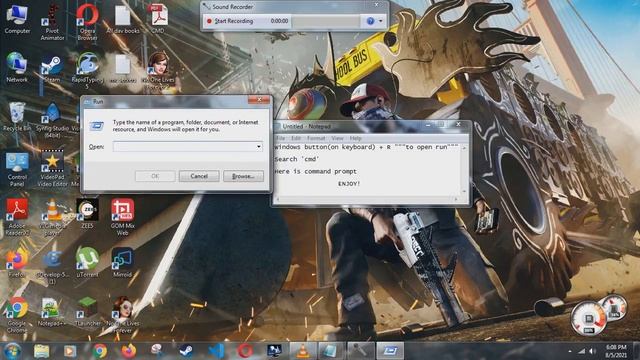Click 'Here is command prompt' line in Notepad

(x=316, y=171)
